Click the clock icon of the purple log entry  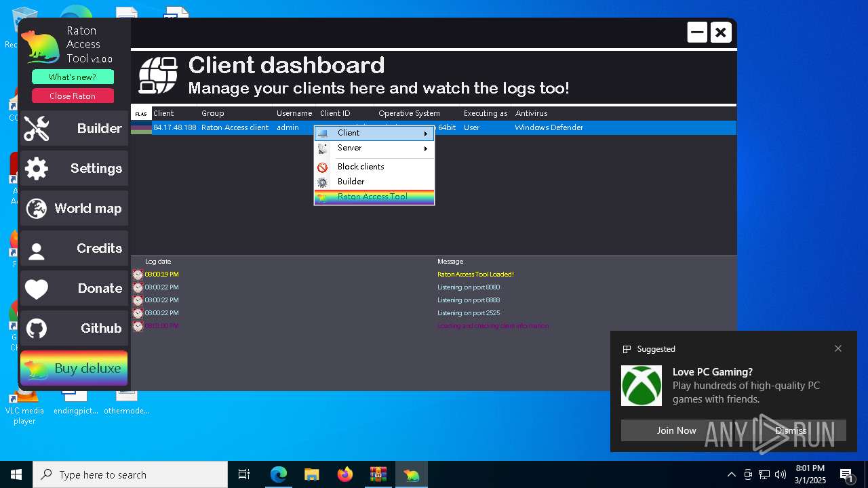coord(138,326)
